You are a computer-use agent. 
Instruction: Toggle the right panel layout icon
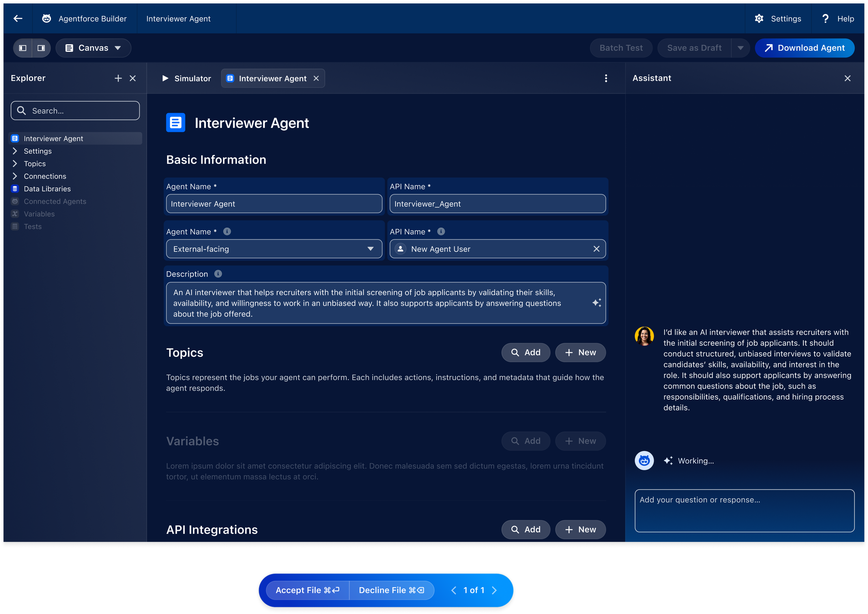tap(41, 48)
